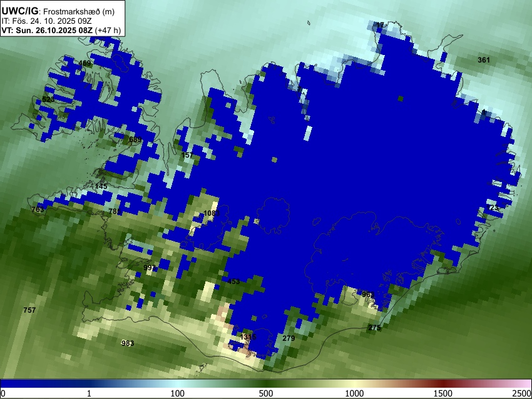
Task: Click the color scale label 1
Action: coord(89,393)
